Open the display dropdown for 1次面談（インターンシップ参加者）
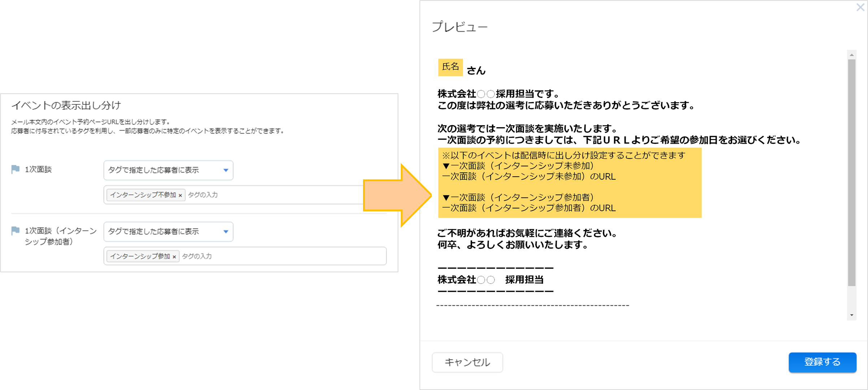Screen dimensions: 868x390 tap(168, 231)
